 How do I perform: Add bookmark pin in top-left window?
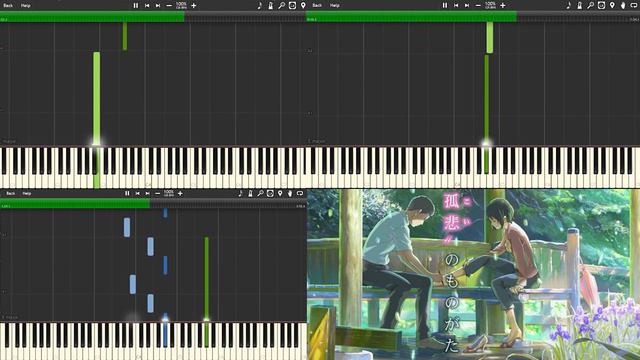303,5
